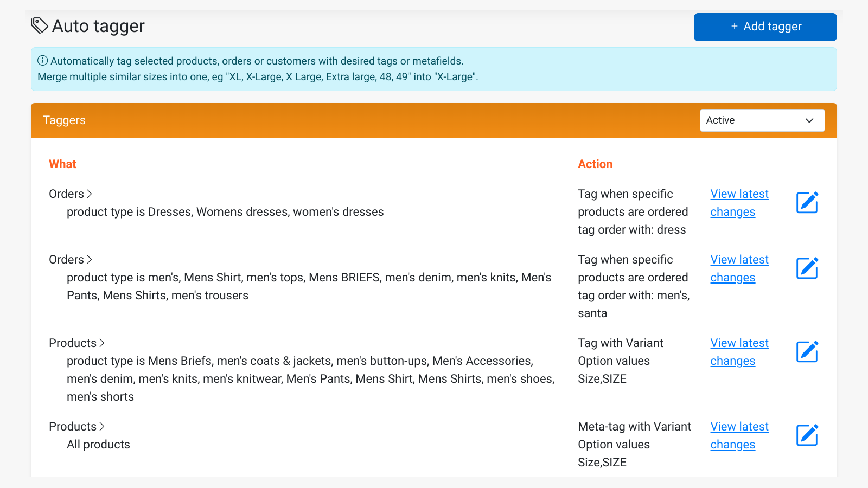Open View latest changes for the All products tagger

click(739, 435)
